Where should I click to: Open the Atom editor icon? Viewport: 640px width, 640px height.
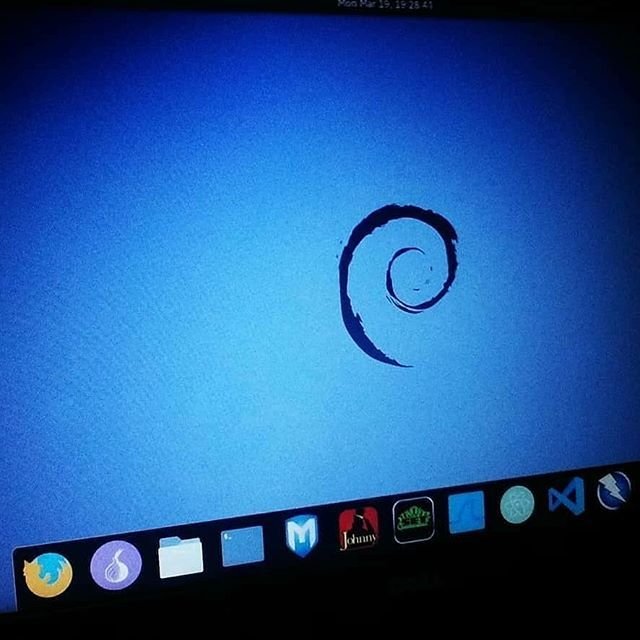pyautogui.click(x=517, y=504)
